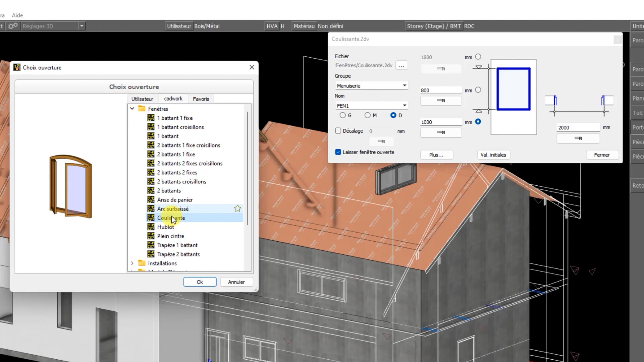Switch to the Utilisateur tab
The width and height of the screenshot is (644, 362).
[x=142, y=99]
